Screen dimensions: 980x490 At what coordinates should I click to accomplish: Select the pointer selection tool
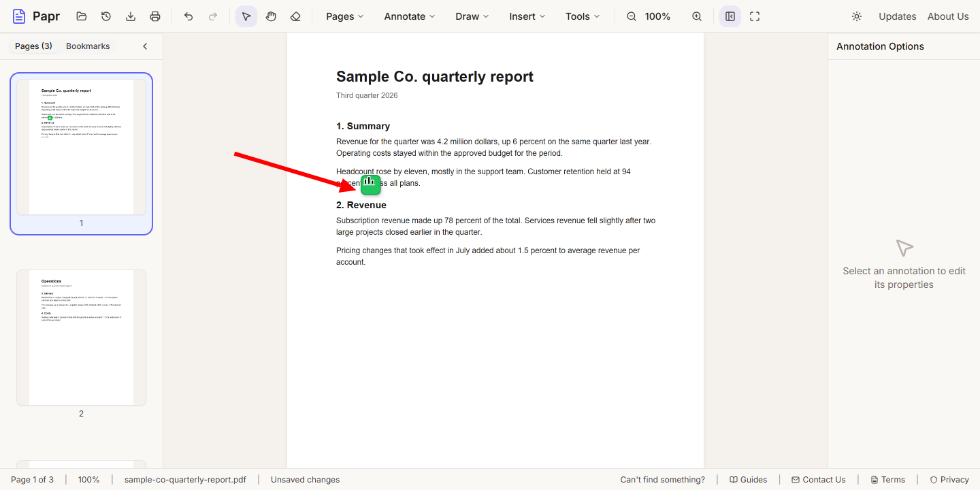point(246,16)
